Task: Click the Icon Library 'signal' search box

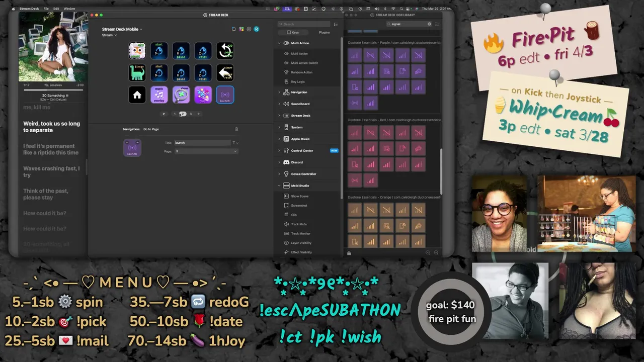Action: [409, 24]
